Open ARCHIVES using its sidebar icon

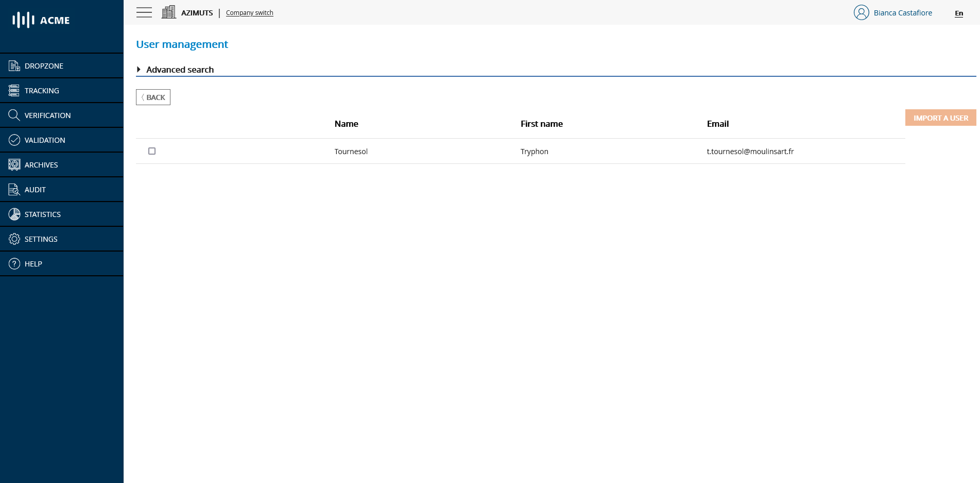click(x=13, y=164)
